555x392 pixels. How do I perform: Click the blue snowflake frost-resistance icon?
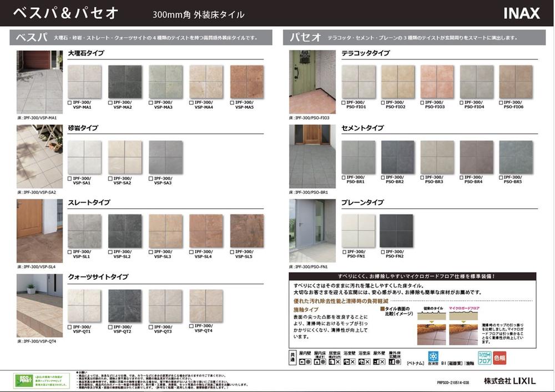[433, 356]
